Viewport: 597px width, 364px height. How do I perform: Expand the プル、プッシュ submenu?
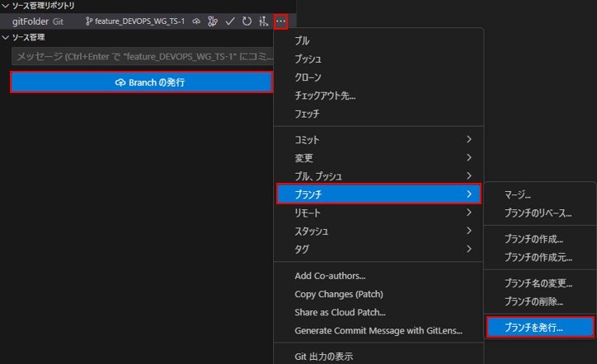coord(378,175)
